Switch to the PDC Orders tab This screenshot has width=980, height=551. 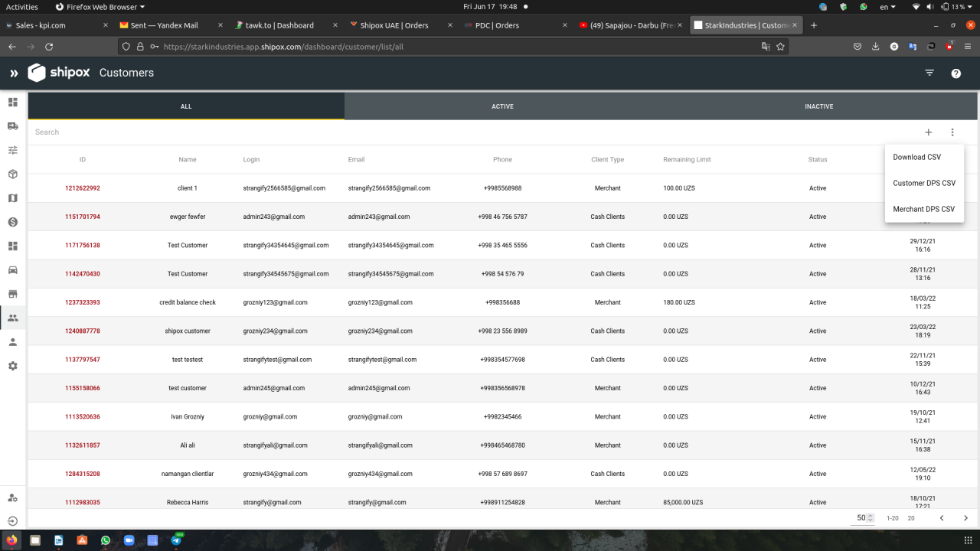click(x=517, y=25)
